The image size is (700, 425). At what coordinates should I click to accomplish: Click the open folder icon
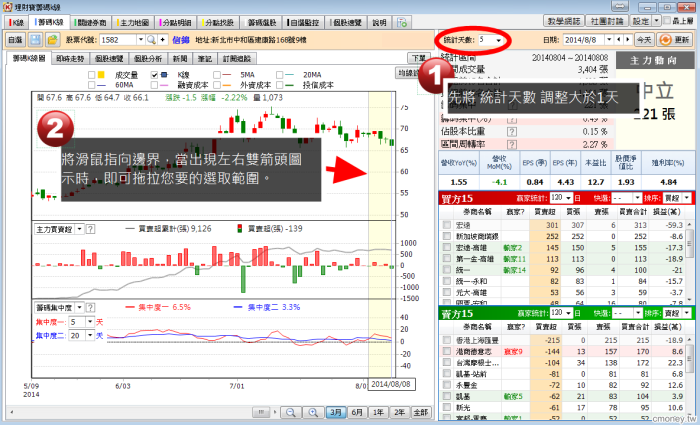[x=53, y=39]
